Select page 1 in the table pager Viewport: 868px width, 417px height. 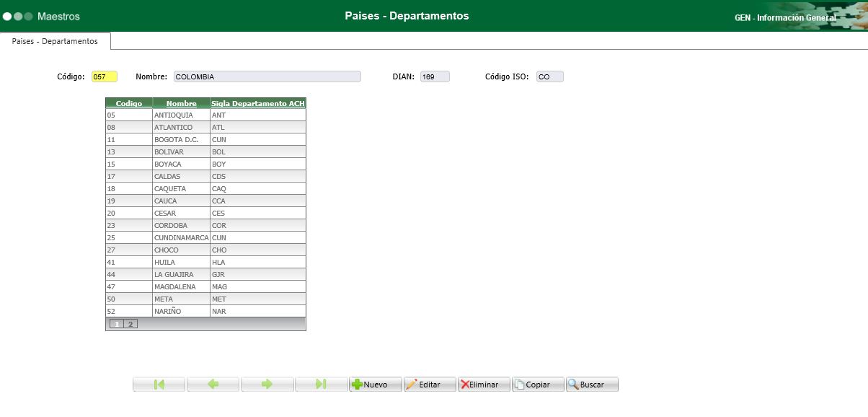[x=117, y=324]
